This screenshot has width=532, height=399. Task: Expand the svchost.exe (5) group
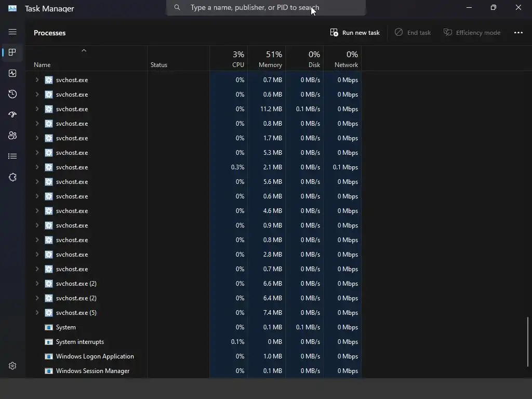click(37, 313)
